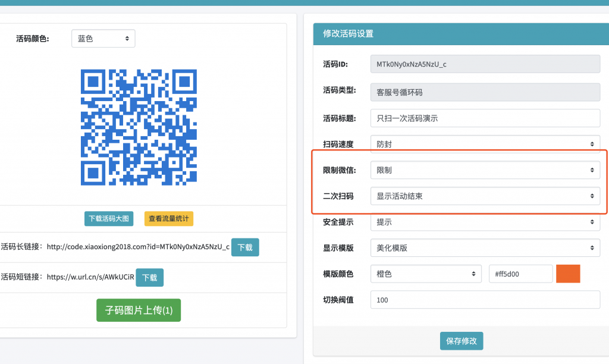
Task: Click the long link http://code.xiaoxiong2018.com text
Action: [x=138, y=247]
